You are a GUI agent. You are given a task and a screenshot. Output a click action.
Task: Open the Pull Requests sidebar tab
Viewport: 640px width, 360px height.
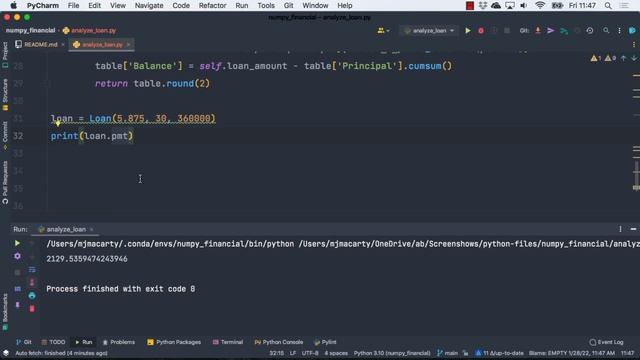pyautogui.click(x=5, y=182)
